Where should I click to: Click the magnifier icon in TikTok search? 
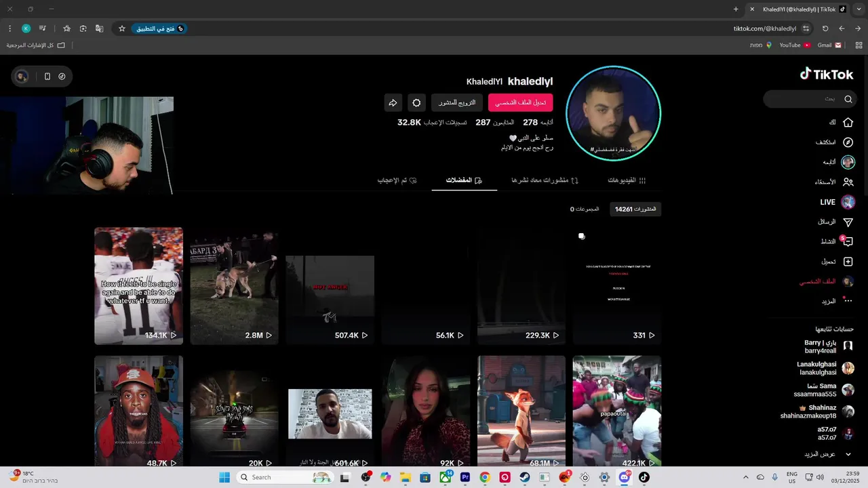tap(848, 99)
